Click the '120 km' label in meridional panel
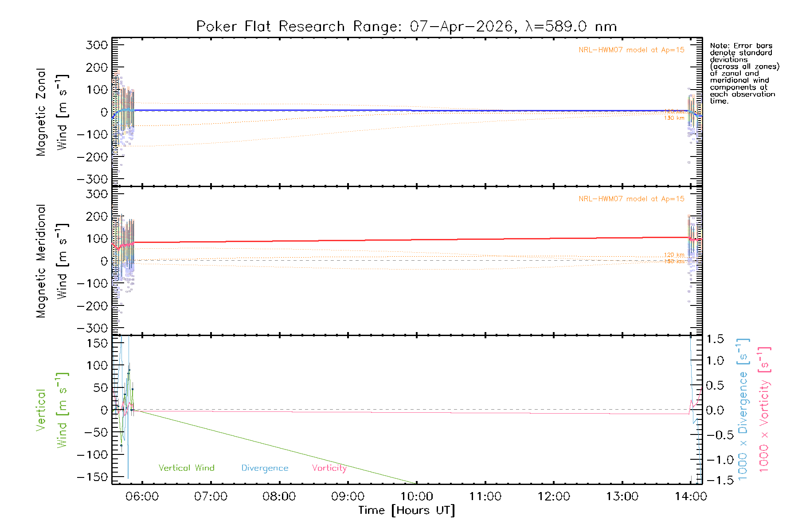This screenshot has height=532, width=798. (x=674, y=255)
